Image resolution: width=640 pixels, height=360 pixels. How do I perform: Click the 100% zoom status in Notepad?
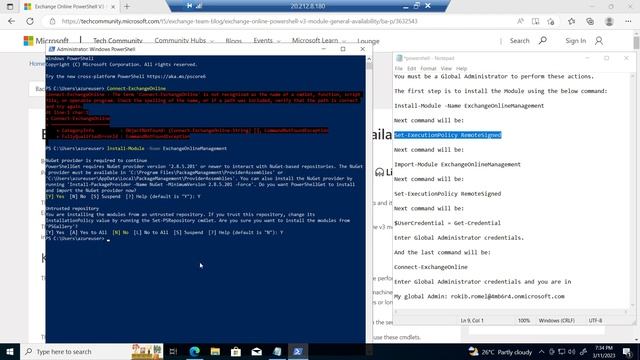pos(524,321)
